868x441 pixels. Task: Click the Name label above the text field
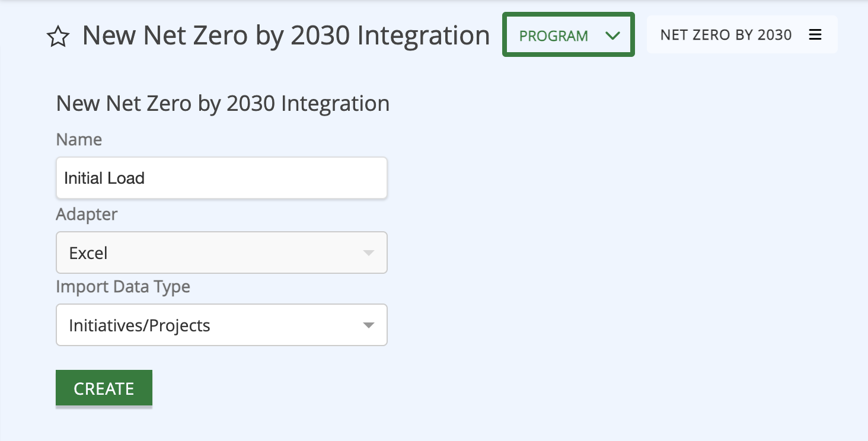pos(78,139)
